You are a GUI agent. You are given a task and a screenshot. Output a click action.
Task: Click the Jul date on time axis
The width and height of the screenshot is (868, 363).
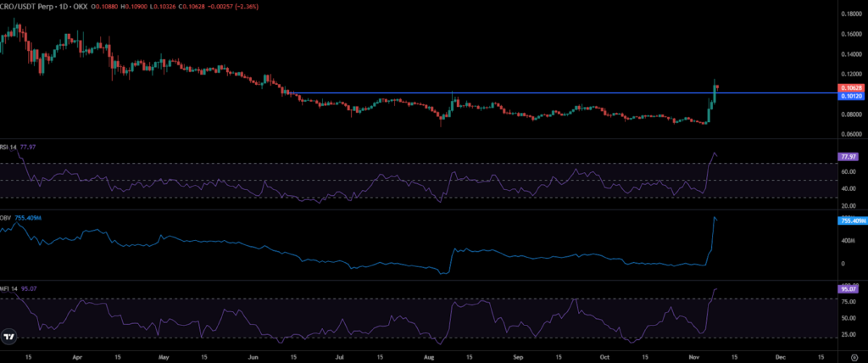340,357
